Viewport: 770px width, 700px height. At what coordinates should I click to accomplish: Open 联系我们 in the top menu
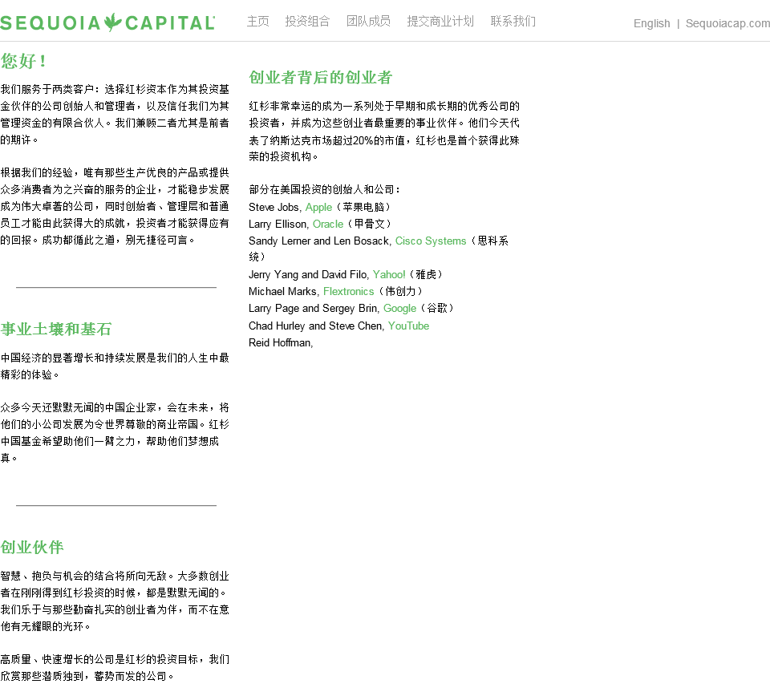coord(513,21)
